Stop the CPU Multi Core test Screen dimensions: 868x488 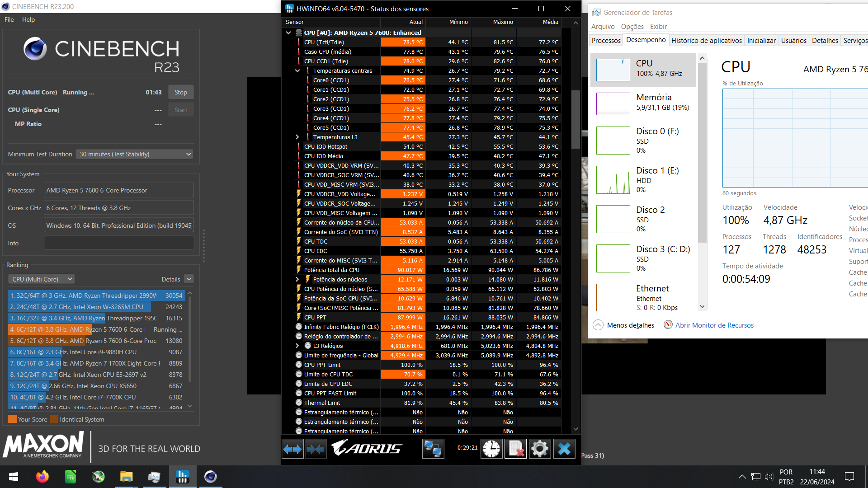tap(181, 92)
